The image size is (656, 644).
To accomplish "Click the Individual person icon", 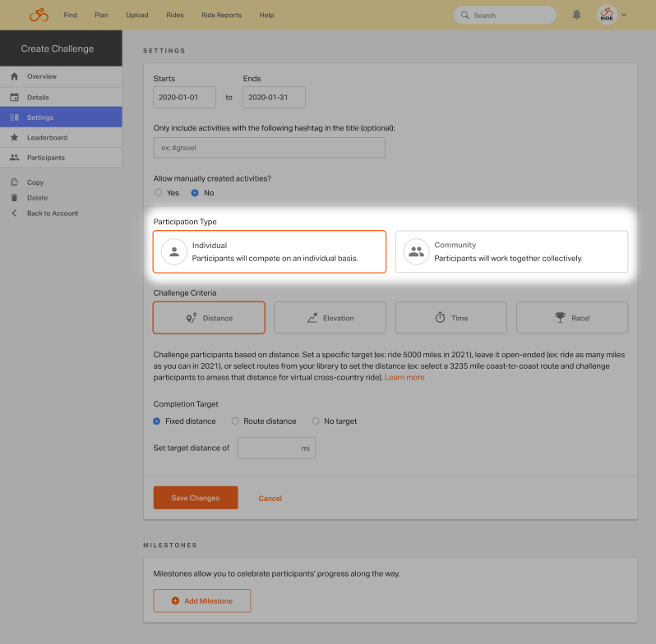I will (x=174, y=251).
